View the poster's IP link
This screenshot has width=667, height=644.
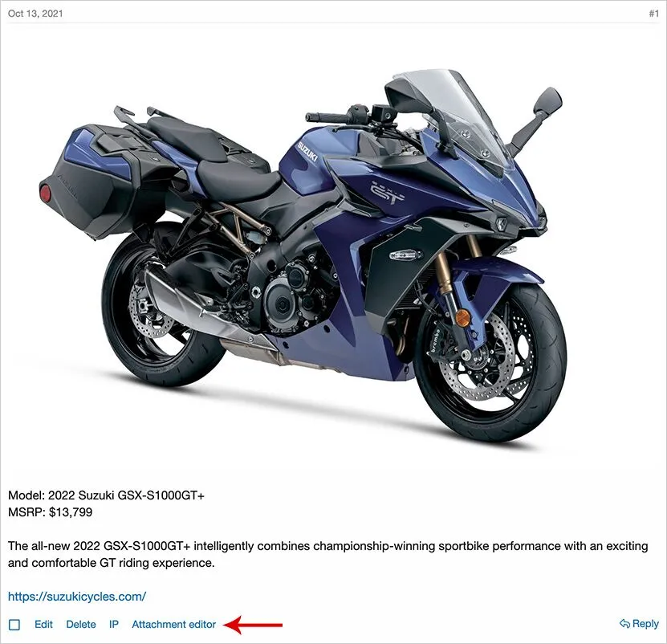click(114, 624)
